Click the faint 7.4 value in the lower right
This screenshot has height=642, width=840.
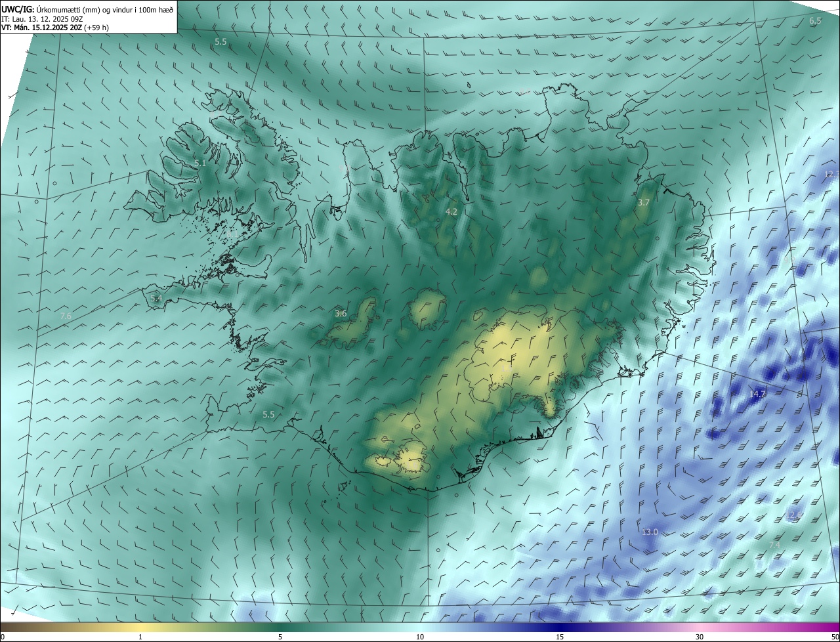774,545
